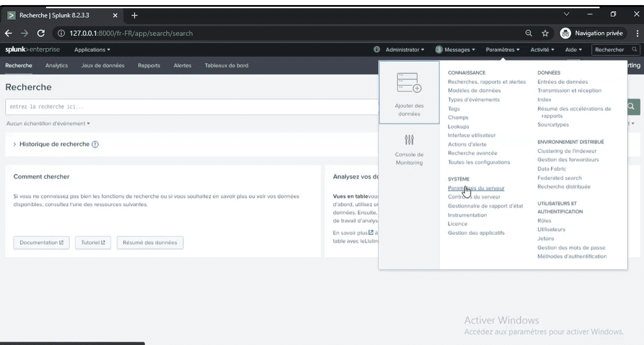
Task: Open the Lookups settings link
Action: click(x=458, y=126)
